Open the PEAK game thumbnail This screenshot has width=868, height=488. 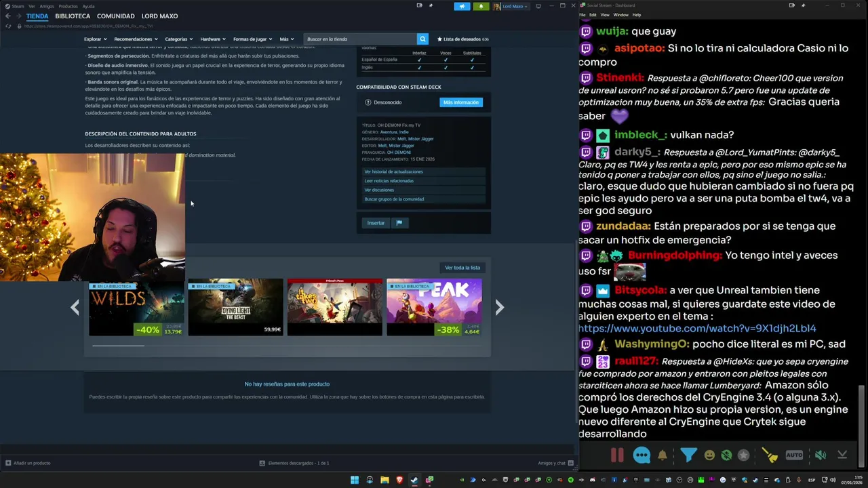(434, 307)
